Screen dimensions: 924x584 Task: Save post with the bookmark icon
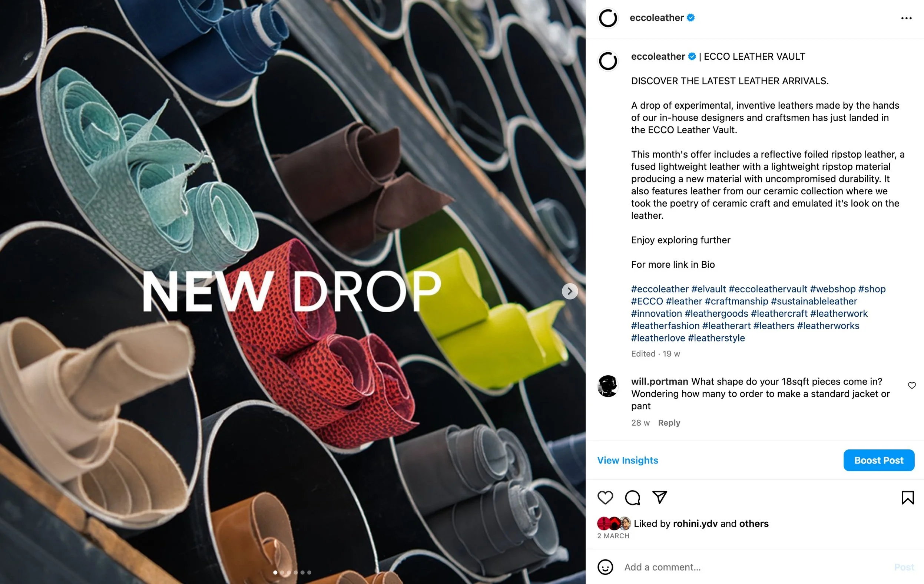pyautogui.click(x=907, y=498)
